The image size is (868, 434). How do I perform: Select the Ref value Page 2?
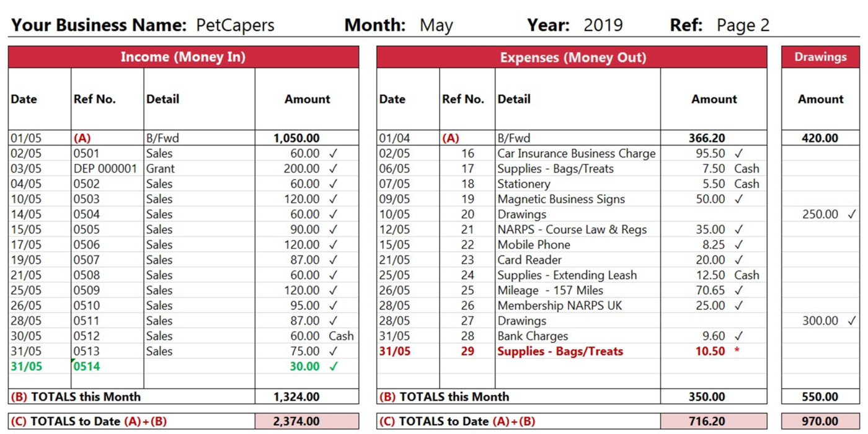743,25
